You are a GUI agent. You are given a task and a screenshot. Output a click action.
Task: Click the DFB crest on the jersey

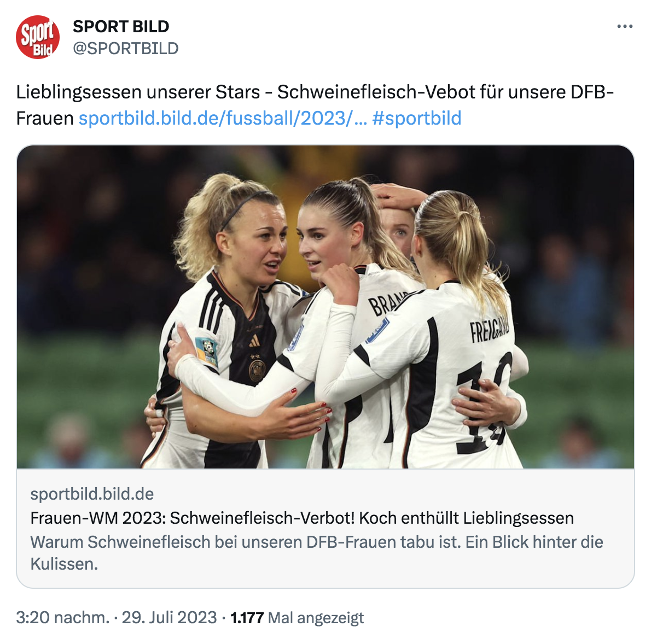pyautogui.click(x=257, y=371)
